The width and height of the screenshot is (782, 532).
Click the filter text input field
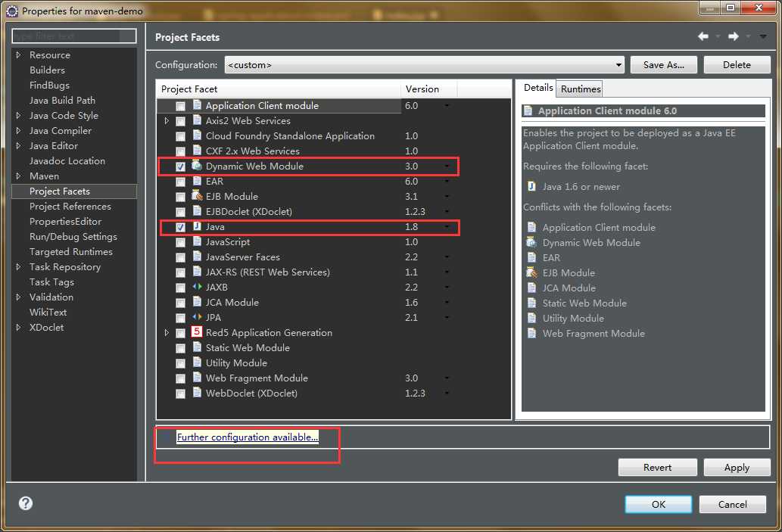74,36
